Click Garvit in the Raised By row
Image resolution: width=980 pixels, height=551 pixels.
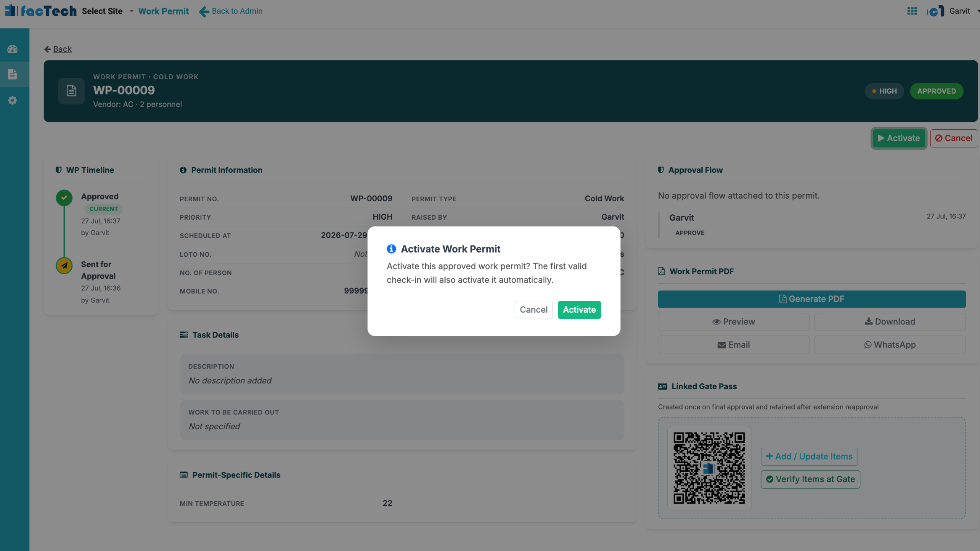(612, 217)
